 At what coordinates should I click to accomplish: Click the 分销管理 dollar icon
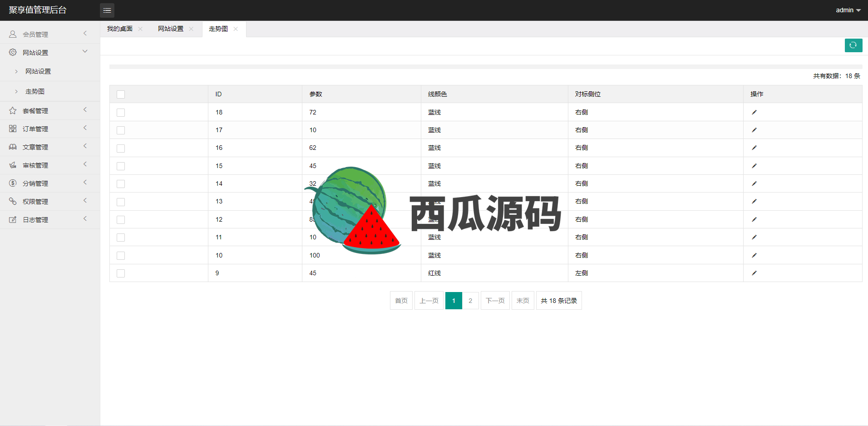click(x=13, y=183)
